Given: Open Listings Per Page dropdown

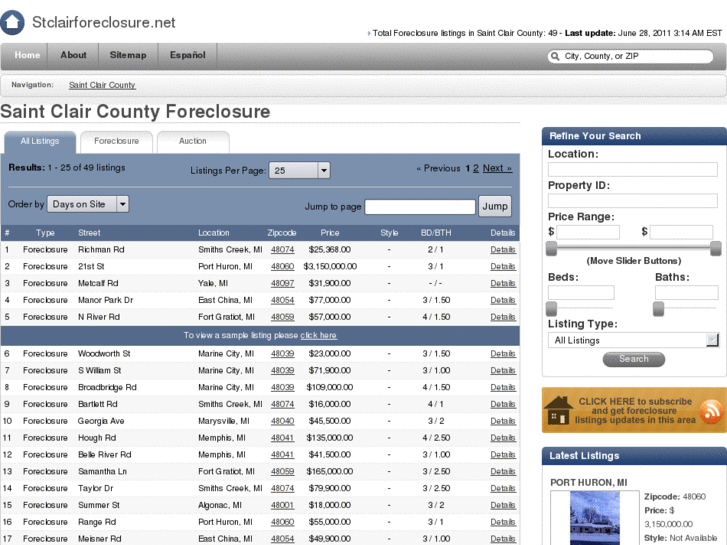Looking at the screenshot, I should tap(300, 170).
